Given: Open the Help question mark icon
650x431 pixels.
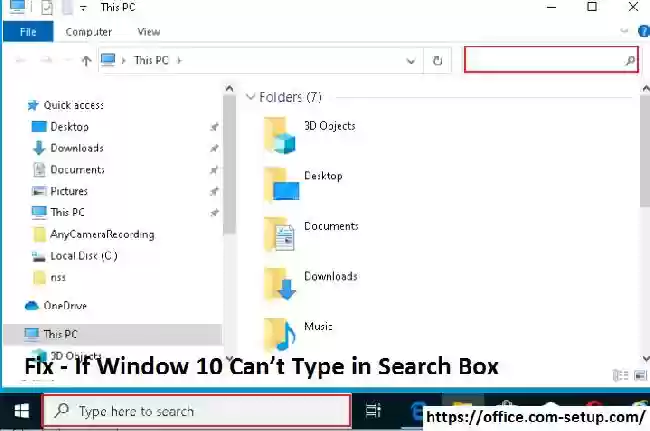Looking at the screenshot, I should click(x=644, y=31).
